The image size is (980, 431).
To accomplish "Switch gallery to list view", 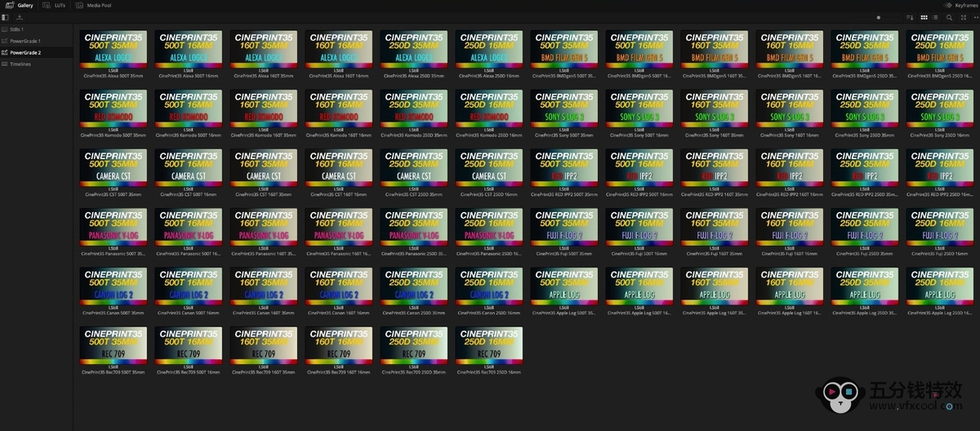I will [x=937, y=17].
